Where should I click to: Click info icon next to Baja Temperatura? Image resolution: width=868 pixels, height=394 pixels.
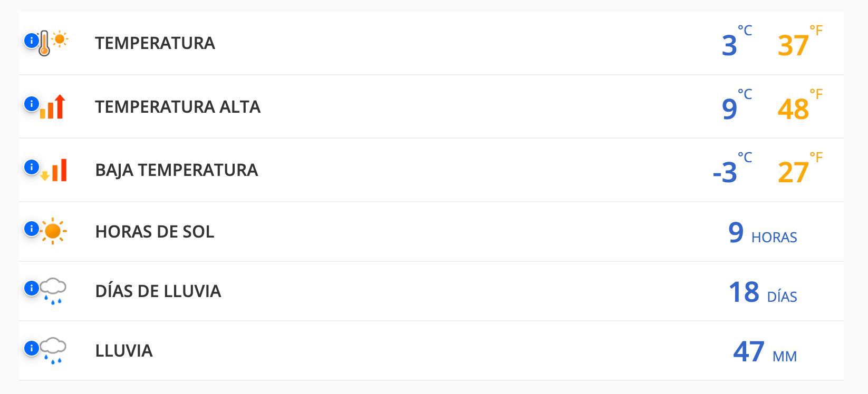pyautogui.click(x=32, y=168)
